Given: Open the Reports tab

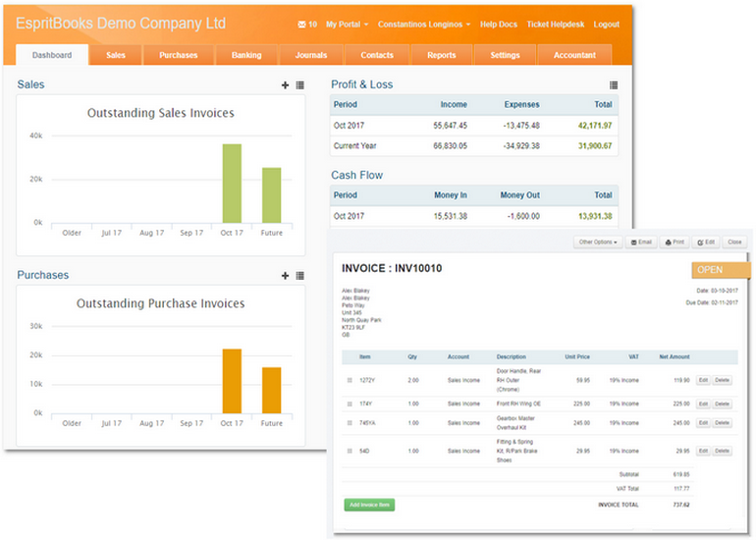Looking at the screenshot, I should pyautogui.click(x=441, y=55).
